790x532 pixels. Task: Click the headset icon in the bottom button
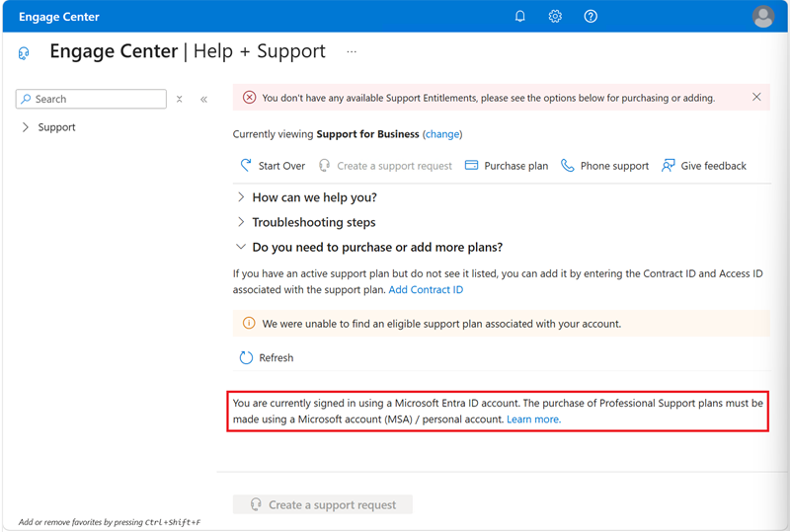pyautogui.click(x=256, y=504)
